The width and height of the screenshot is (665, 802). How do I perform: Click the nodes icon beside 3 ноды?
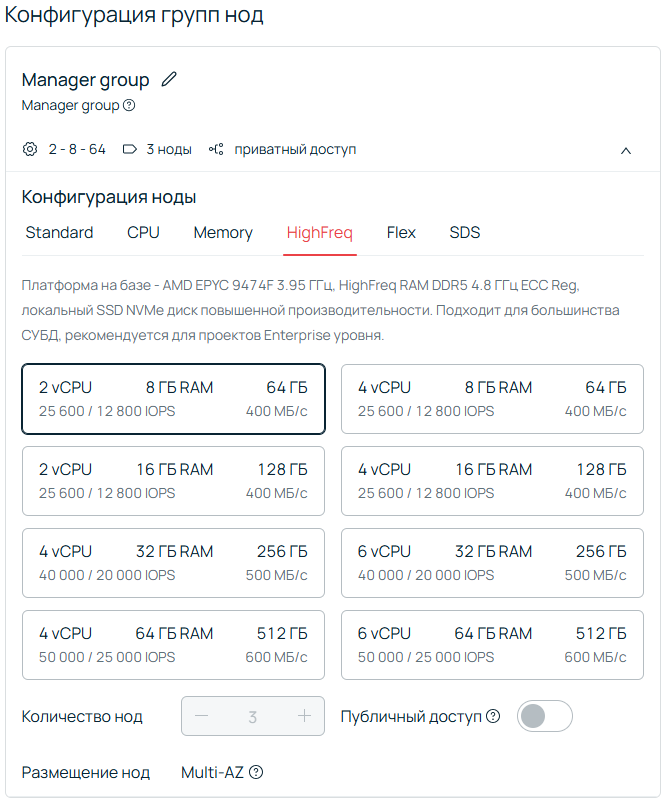pyautogui.click(x=129, y=149)
